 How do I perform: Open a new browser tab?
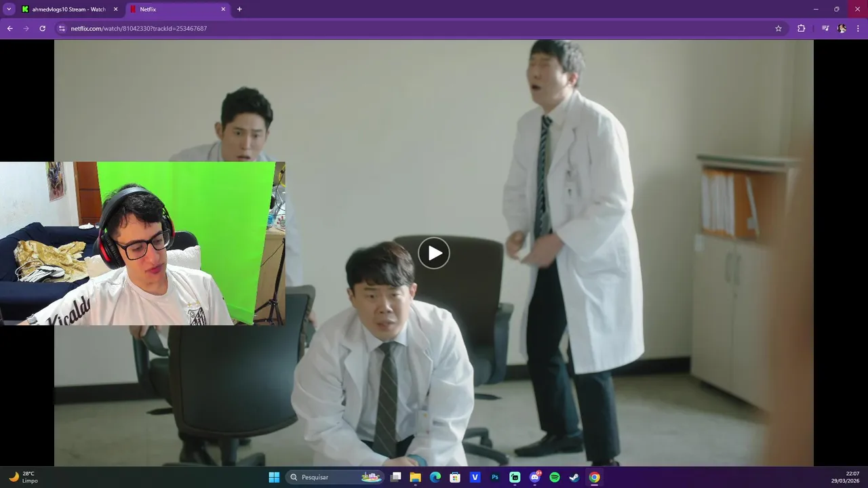pyautogui.click(x=239, y=9)
